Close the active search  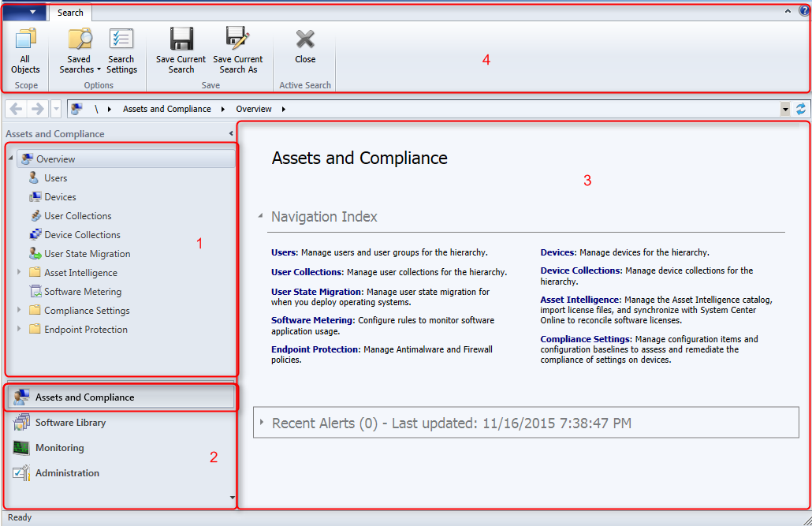pos(305,47)
